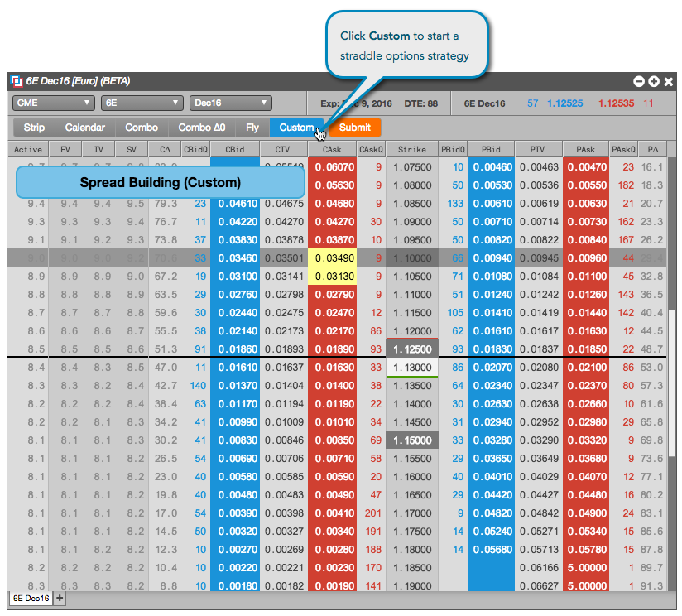
Task: Add a new tab with plus icon
Action: pyautogui.click(x=60, y=598)
